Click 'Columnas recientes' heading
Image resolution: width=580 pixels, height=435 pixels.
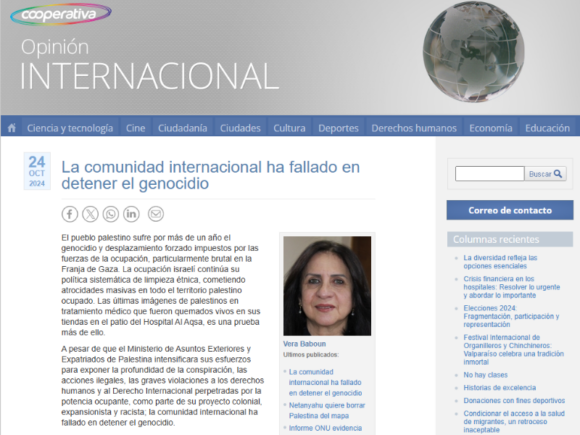point(510,239)
